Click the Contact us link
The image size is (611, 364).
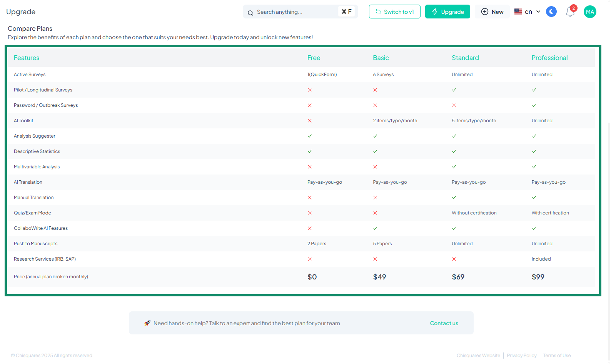point(444,323)
